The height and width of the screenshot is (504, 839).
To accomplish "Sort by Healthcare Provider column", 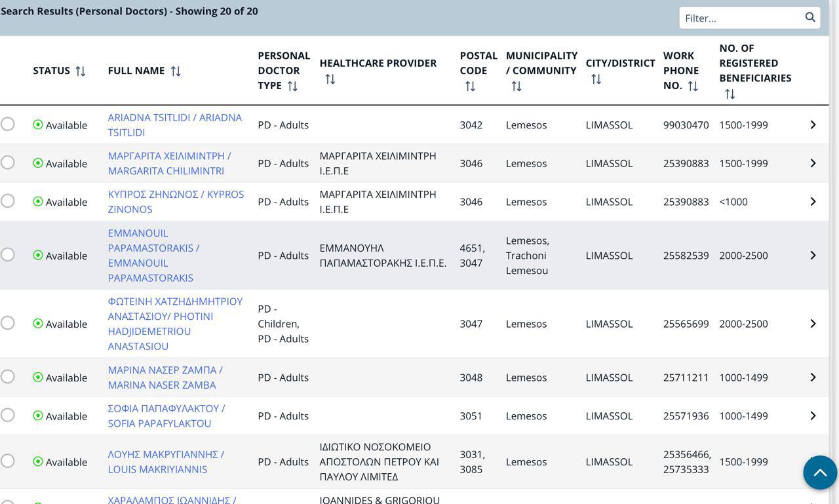I will point(330,79).
